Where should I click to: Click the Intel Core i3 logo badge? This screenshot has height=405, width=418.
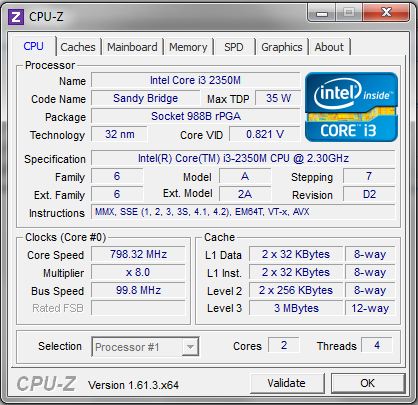pyautogui.click(x=351, y=107)
